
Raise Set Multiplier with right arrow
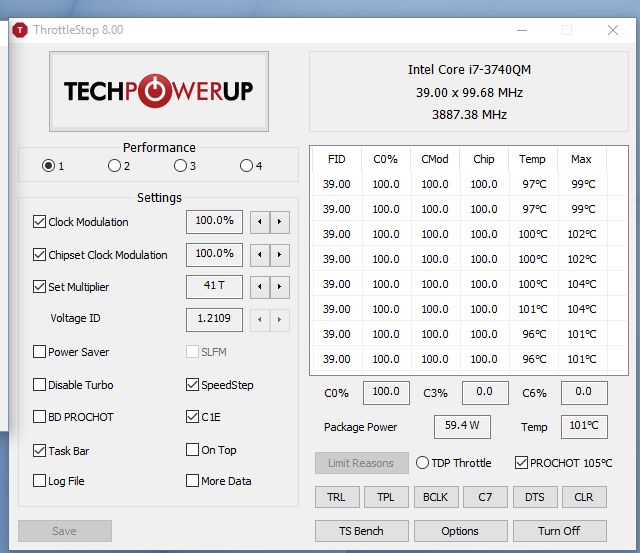[x=280, y=287]
